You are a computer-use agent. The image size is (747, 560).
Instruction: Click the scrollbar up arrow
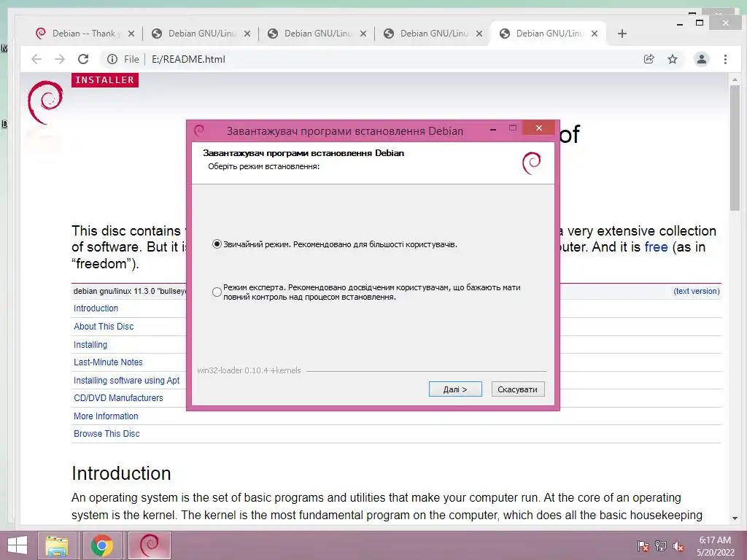(735, 79)
